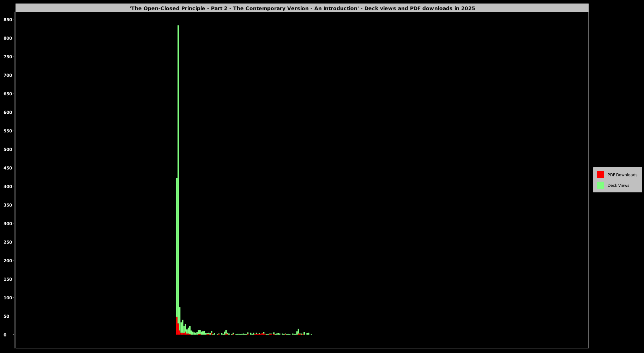Image resolution: width=644 pixels, height=353 pixels.
Task: Select the 700 value on the y-axis
Action: point(8,75)
